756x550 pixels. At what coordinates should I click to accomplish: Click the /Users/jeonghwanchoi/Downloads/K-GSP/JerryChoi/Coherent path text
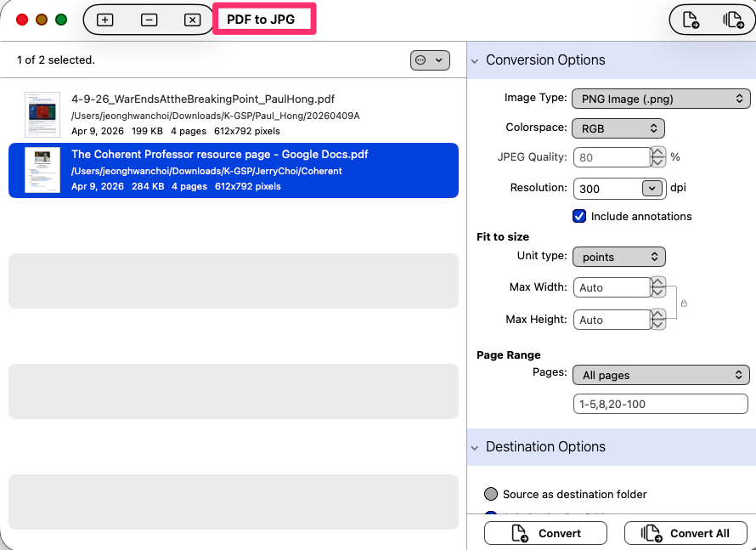pyautogui.click(x=206, y=171)
